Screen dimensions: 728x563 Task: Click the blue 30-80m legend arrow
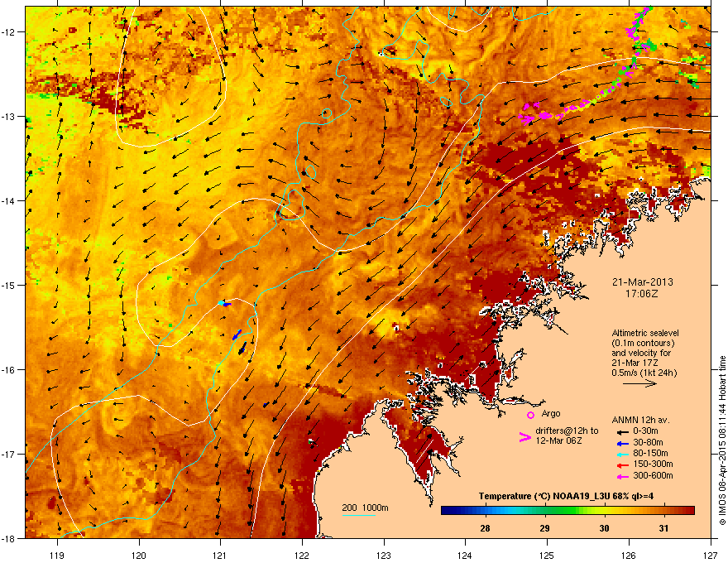[623, 444]
